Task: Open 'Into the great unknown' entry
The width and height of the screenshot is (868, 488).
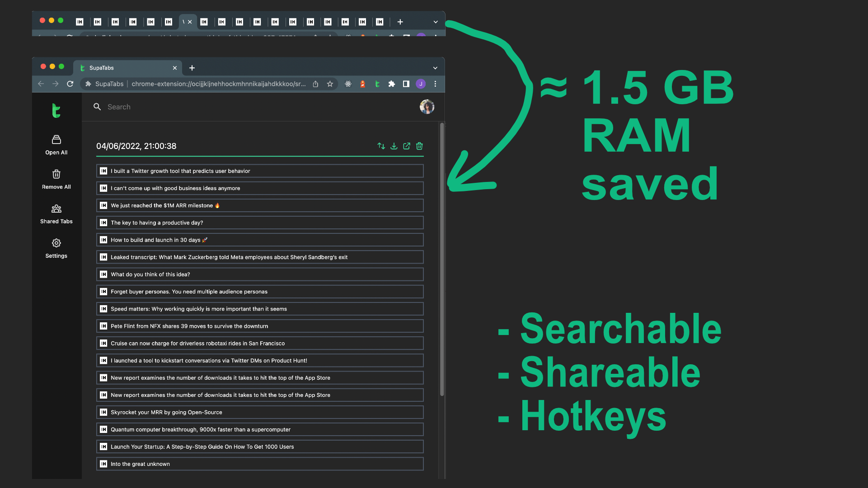Action: 260,464
